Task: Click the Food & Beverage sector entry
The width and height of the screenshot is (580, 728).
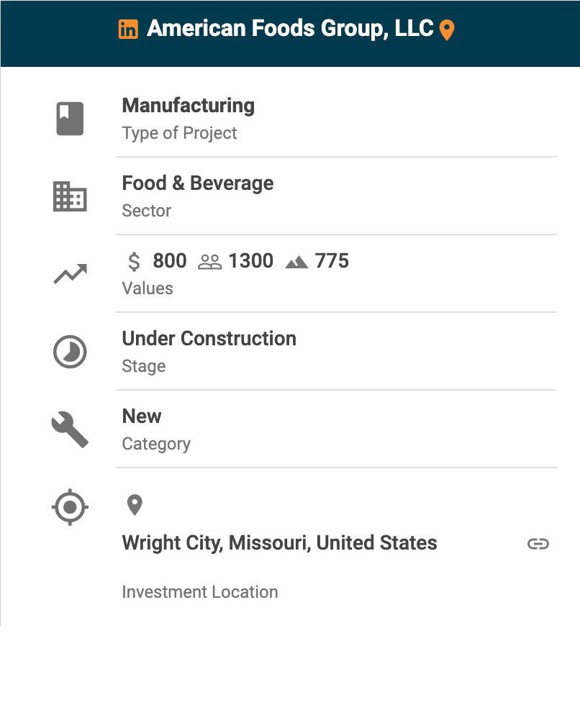Action: (x=198, y=183)
